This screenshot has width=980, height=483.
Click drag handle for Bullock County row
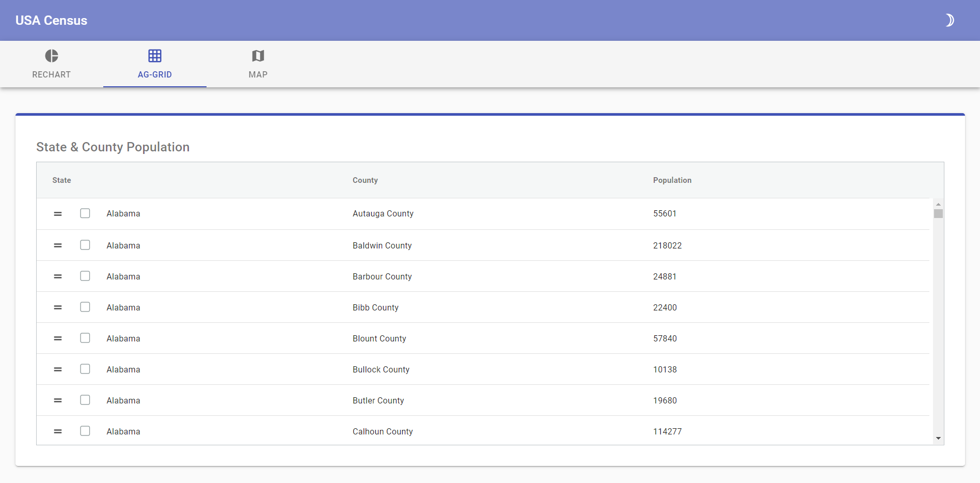(x=58, y=369)
